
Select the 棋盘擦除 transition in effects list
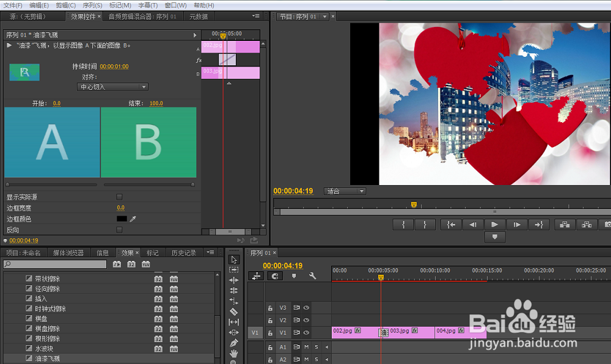point(48,329)
